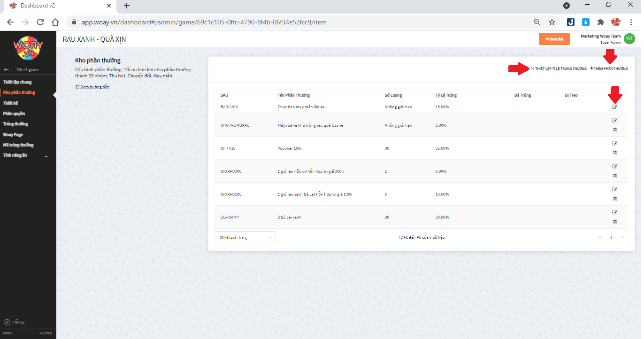Select Kho phần thưởng in sidebar

(19, 92)
